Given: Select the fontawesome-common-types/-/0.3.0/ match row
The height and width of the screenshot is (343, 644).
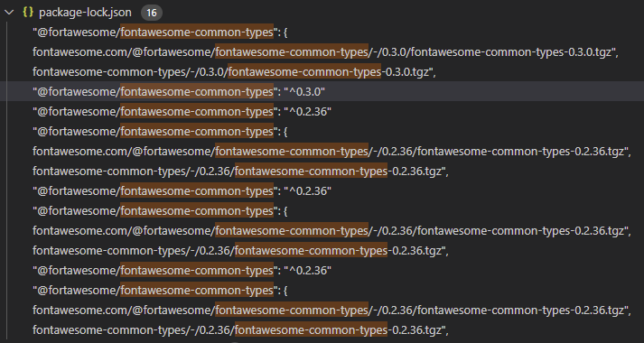Looking at the screenshot, I should click(x=234, y=72).
